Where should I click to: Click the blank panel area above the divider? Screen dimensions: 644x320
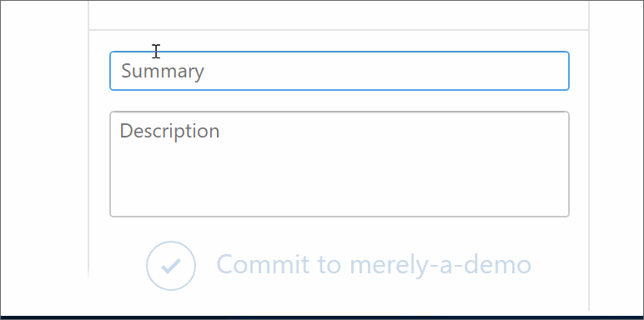(x=339, y=15)
